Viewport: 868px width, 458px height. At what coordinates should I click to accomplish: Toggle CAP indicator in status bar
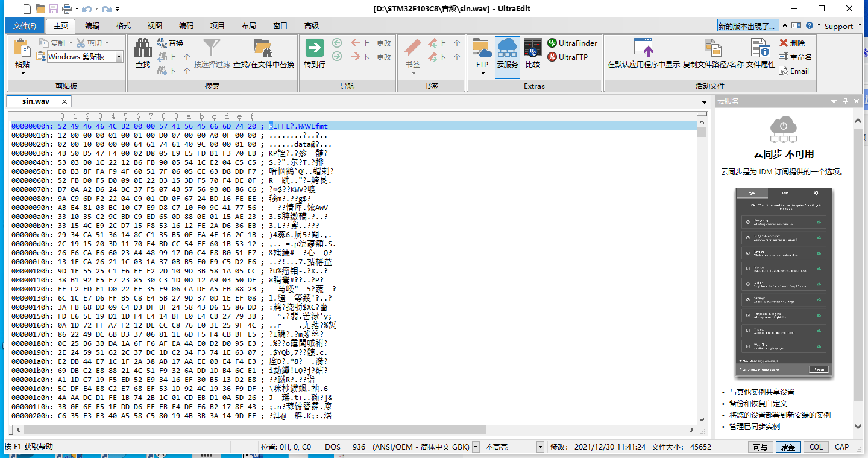click(x=842, y=447)
